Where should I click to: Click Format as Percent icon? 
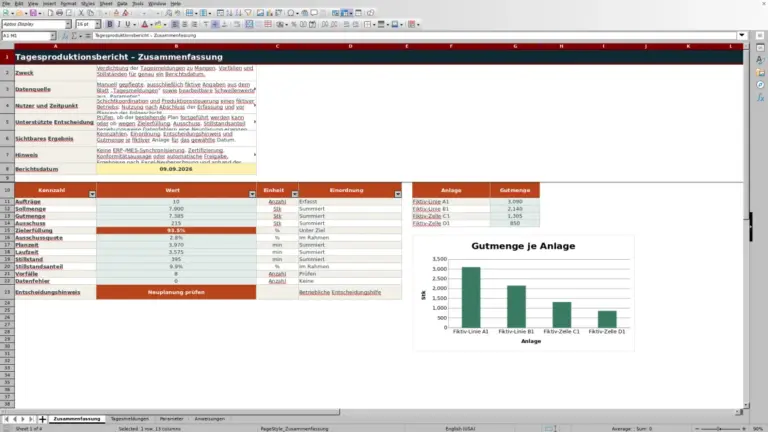294,24
